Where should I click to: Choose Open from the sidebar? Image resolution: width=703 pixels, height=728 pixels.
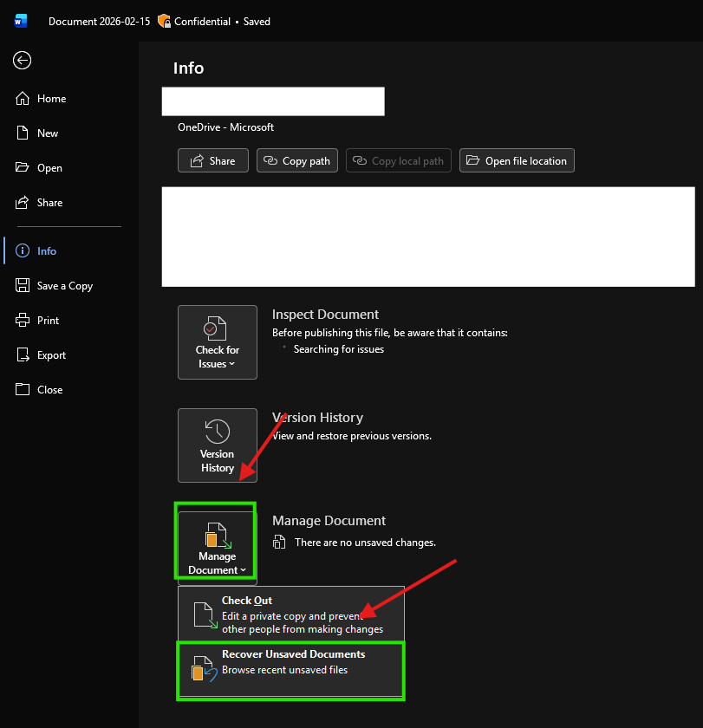[x=49, y=168]
